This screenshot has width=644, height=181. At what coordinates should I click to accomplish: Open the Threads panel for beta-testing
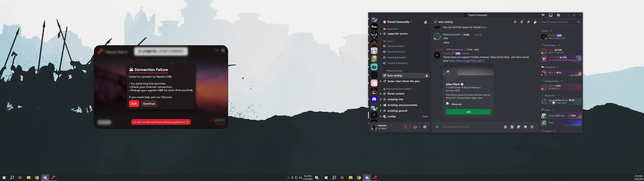[x=515, y=22]
